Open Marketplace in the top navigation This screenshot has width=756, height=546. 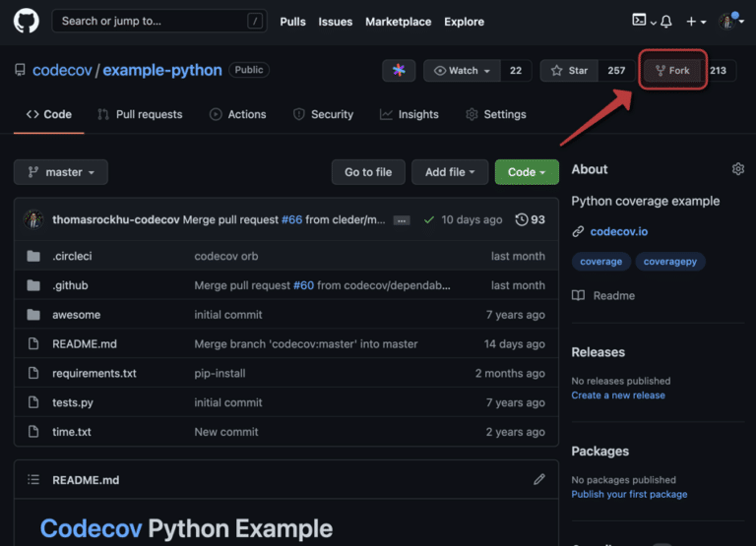399,22
